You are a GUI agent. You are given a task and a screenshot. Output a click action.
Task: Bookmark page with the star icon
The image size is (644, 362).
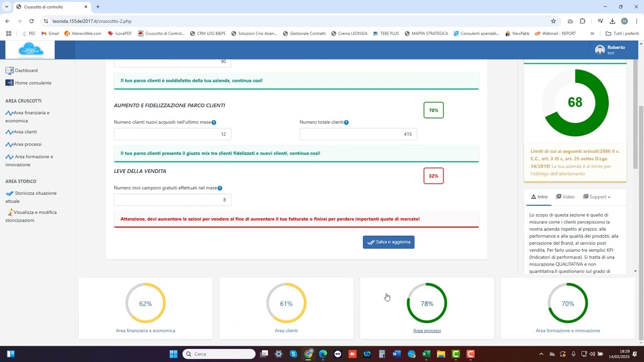(553, 21)
